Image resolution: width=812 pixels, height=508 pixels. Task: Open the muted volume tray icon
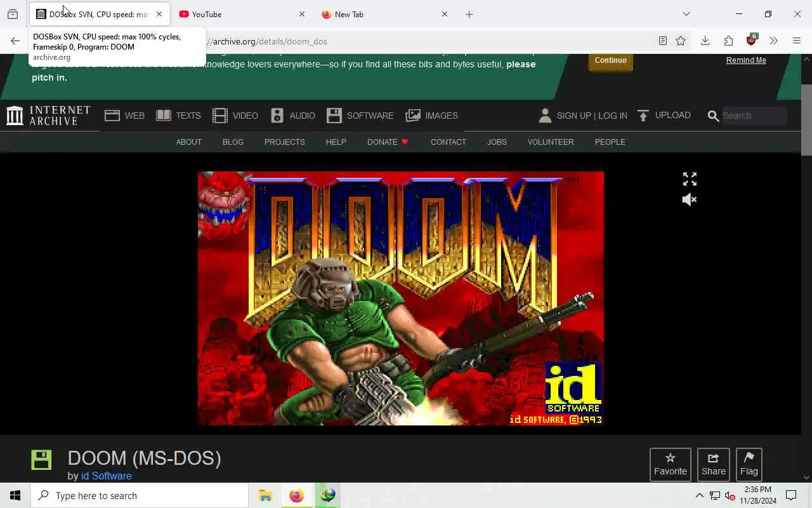click(730, 495)
